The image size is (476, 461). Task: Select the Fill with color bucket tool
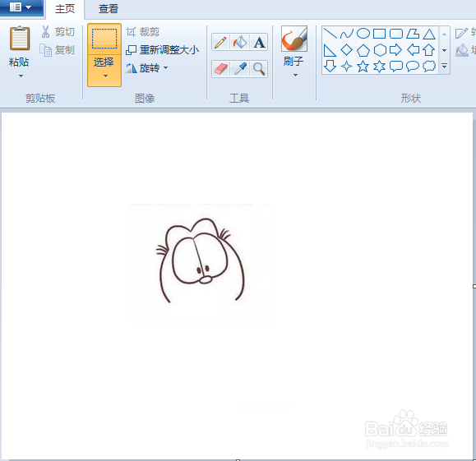point(240,43)
